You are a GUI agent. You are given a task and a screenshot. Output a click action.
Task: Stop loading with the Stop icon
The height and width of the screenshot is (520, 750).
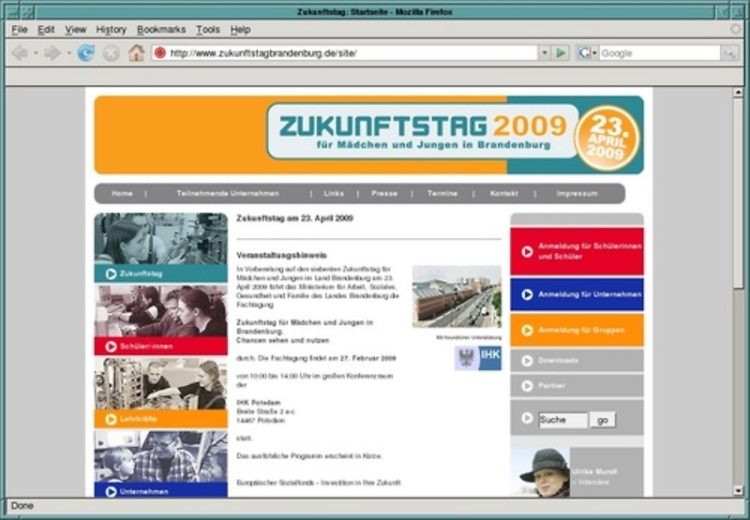pyautogui.click(x=111, y=53)
